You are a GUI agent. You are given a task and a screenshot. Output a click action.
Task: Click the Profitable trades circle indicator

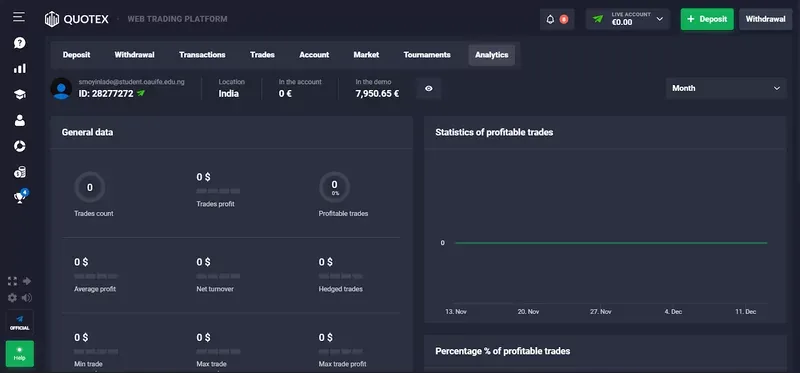[x=335, y=188]
